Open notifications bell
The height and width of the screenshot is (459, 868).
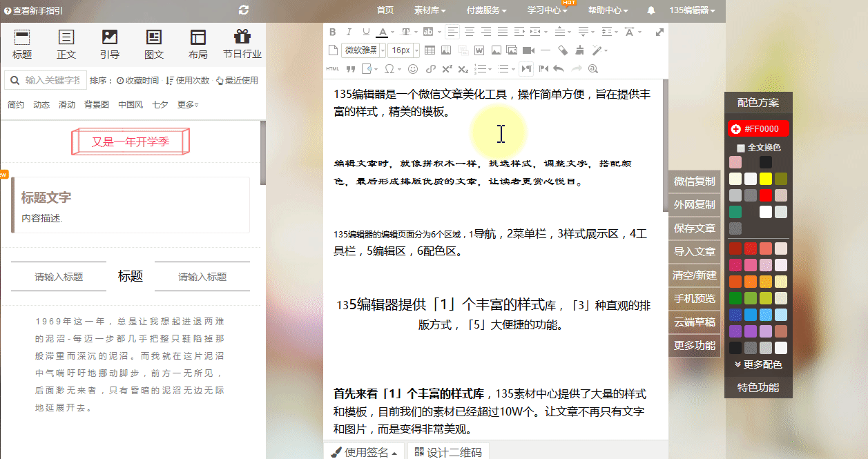[x=651, y=10]
